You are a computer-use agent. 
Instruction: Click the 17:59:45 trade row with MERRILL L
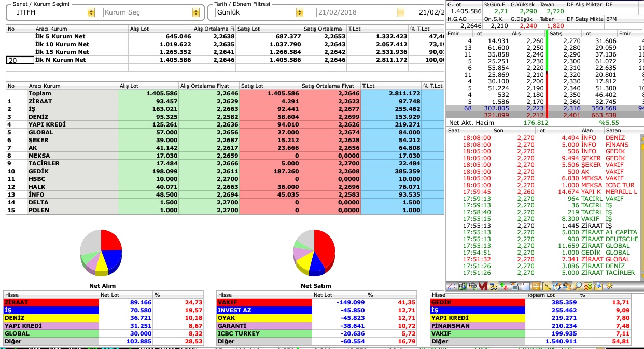(543, 192)
